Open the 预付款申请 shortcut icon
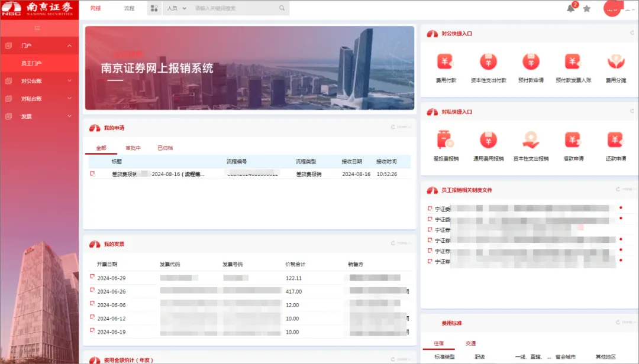Image resolution: width=639 pixels, height=364 pixels. pyautogui.click(x=531, y=62)
